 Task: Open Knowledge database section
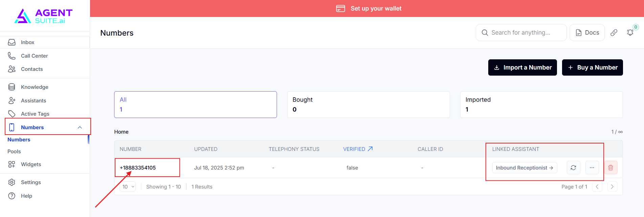pyautogui.click(x=34, y=87)
